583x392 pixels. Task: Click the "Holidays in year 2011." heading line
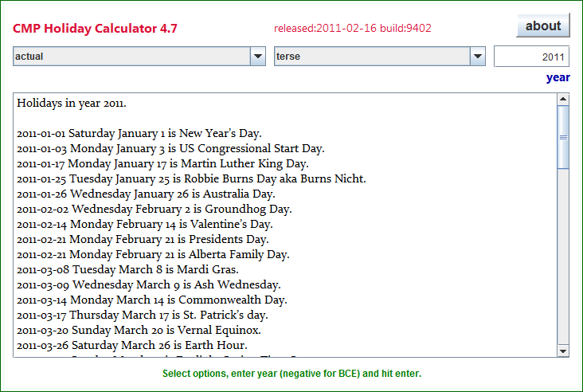click(72, 103)
